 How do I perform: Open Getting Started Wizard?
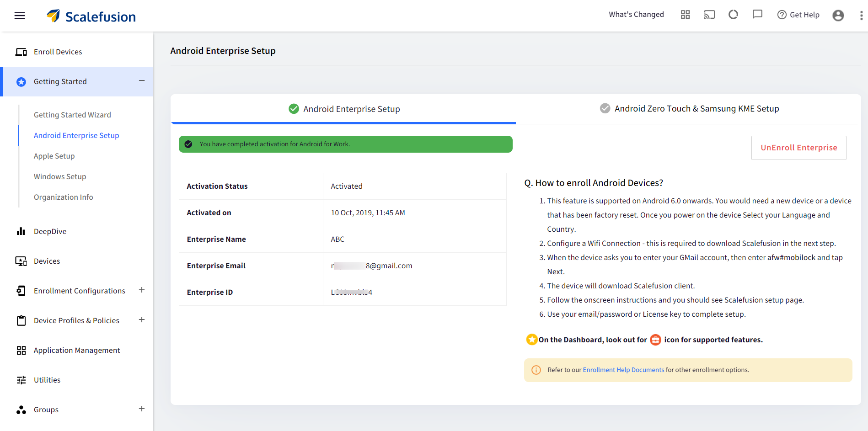(x=72, y=115)
